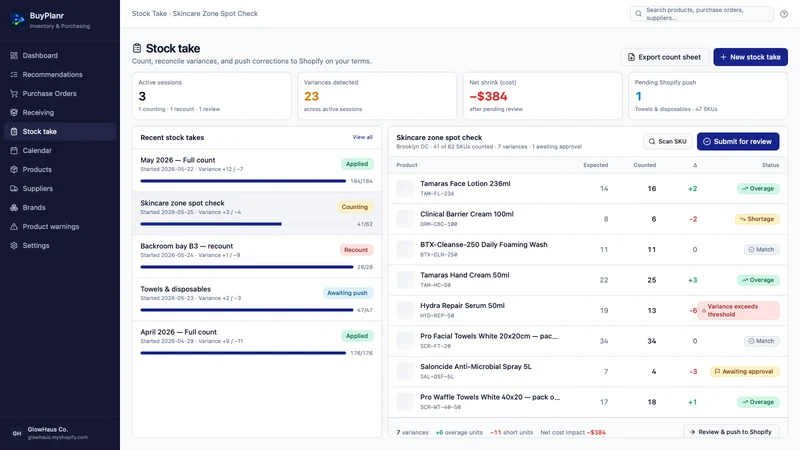Open Product warnings page
The width and height of the screenshot is (800, 450).
click(60, 227)
